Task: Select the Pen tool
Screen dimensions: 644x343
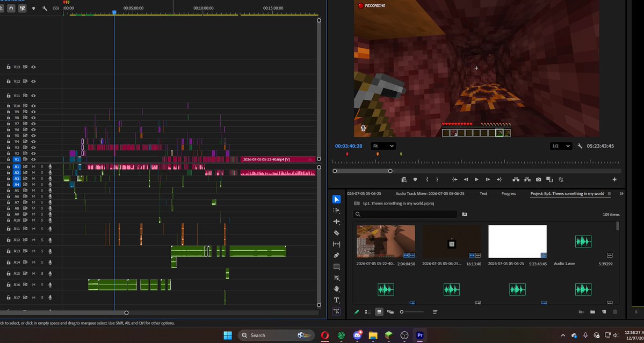Action: tap(336, 255)
